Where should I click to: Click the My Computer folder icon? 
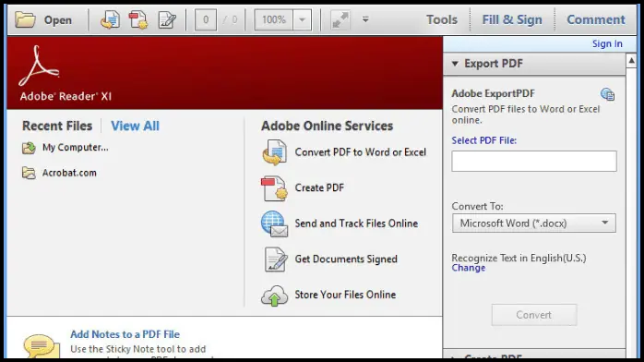(29, 148)
